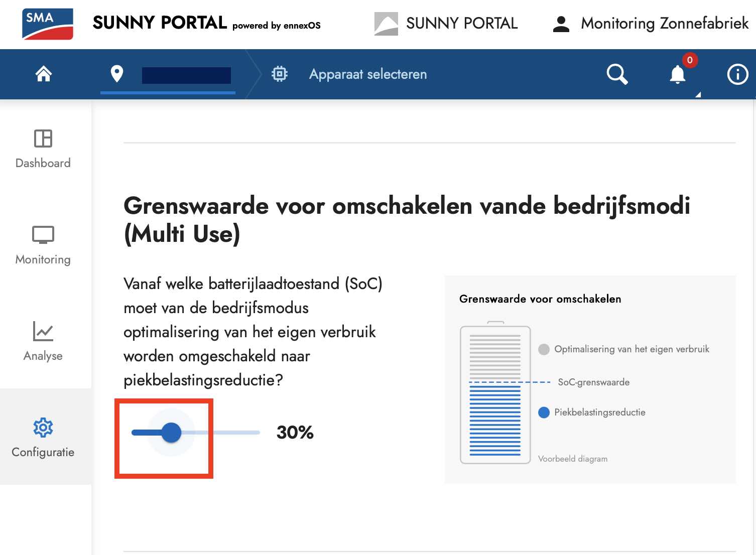756x555 pixels.
Task: Open Monitoring via the monitor icon
Action: 43,235
